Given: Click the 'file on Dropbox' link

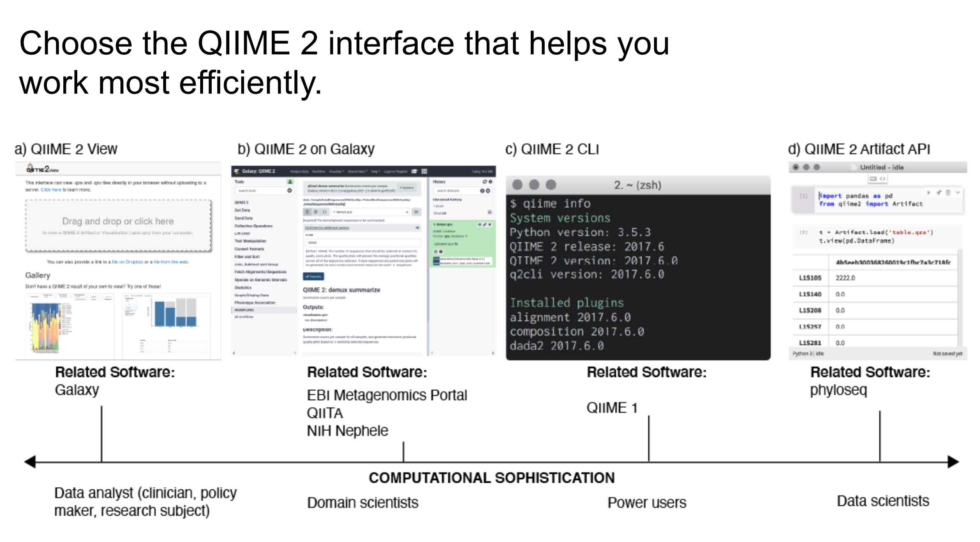Looking at the screenshot, I should pos(127,262).
